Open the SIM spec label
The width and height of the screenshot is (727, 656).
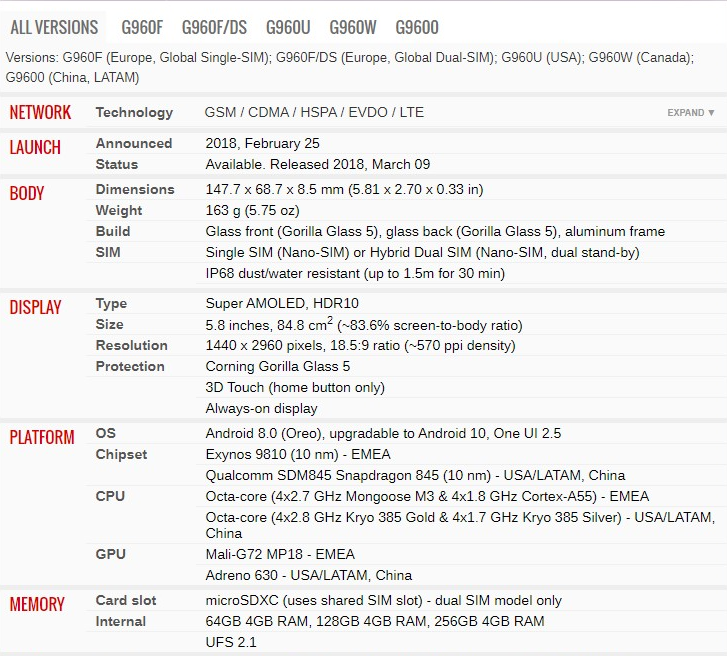point(108,252)
